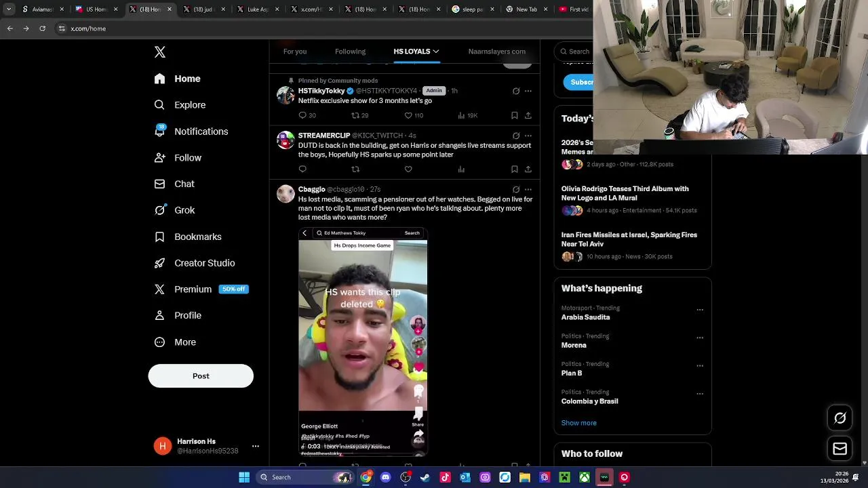Open the Follow page in sidebar

click(178, 158)
